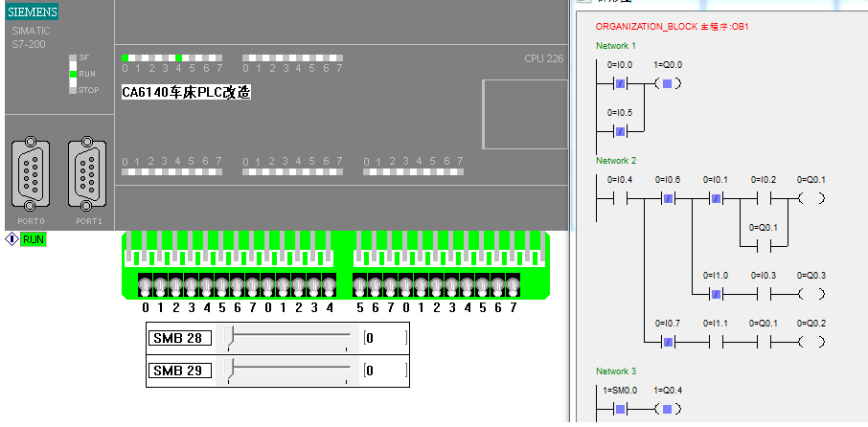Click the PORT 1 serial connector
The image size is (868, 427).
tap(86, 173)
